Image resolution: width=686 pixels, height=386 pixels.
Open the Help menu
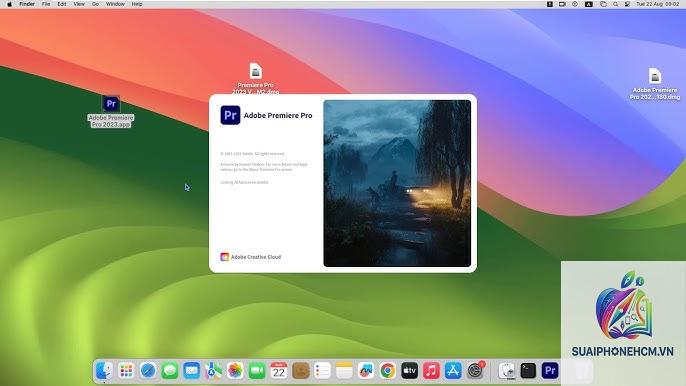click(137, 4)
